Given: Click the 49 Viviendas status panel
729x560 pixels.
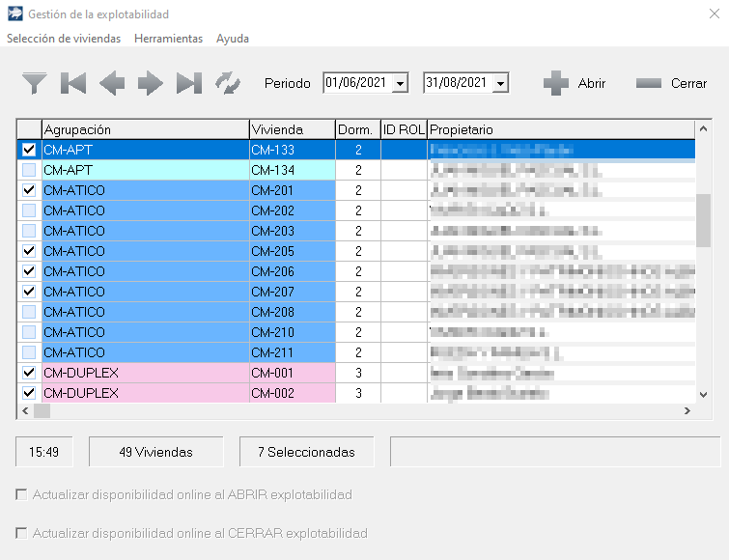Looking at the screenshot, I should click(x=156, y=452).
